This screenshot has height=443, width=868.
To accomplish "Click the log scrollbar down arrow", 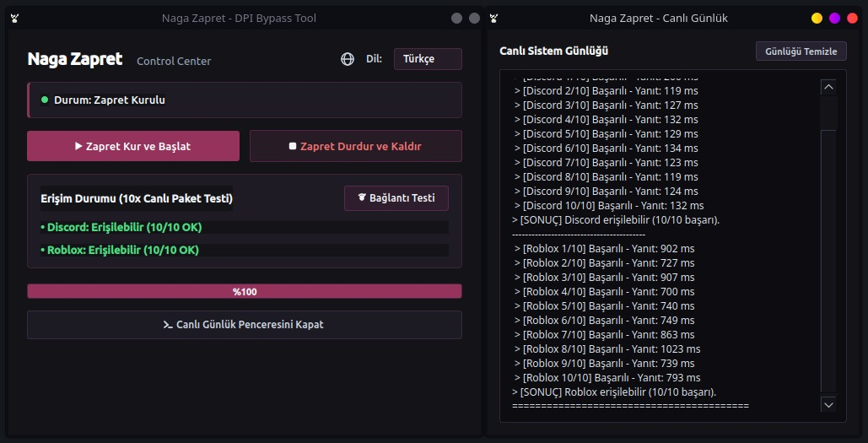I will point(828,404).
